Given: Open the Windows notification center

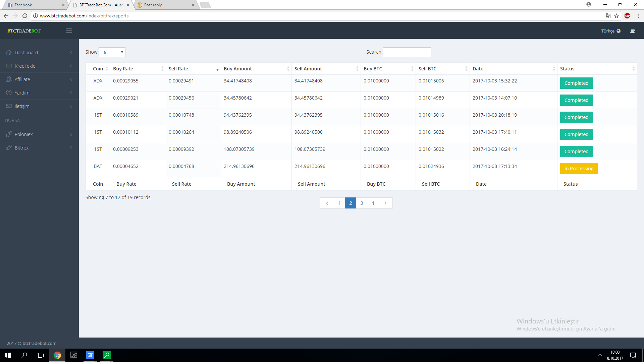Looking at the screenshot, I should [x=633, y=355].
